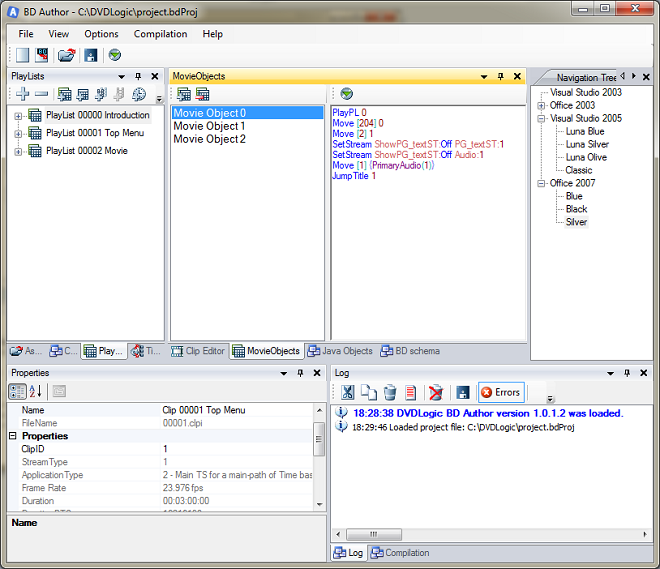This screenshot has height=569, width=660.
Task: Toggle Alphabetical sort in Properties panel
Action: tap(35, 391)
